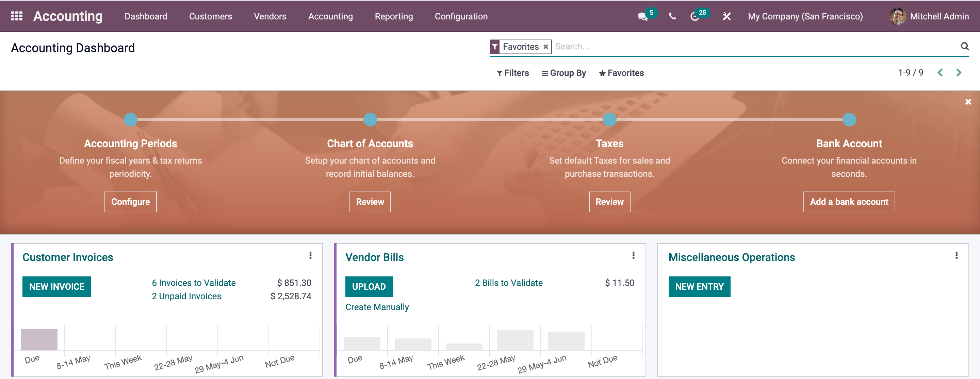Open Customer Invoices three-dot menu

click(310, 255)
